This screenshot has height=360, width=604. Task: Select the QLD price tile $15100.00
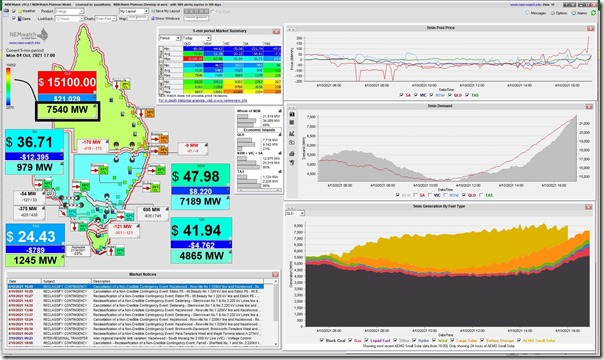tap(67, 82)
